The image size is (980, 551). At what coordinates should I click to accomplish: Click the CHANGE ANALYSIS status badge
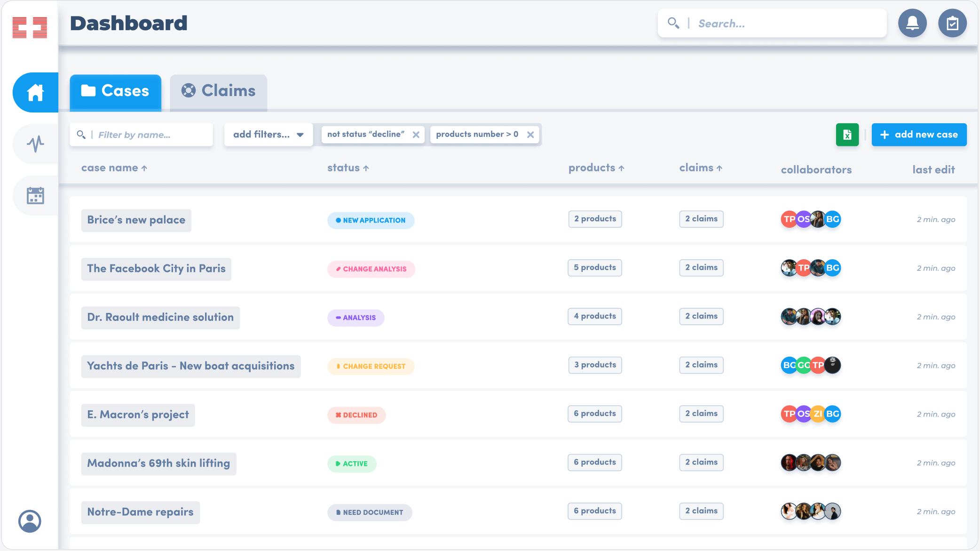click(x=371, y=269)
